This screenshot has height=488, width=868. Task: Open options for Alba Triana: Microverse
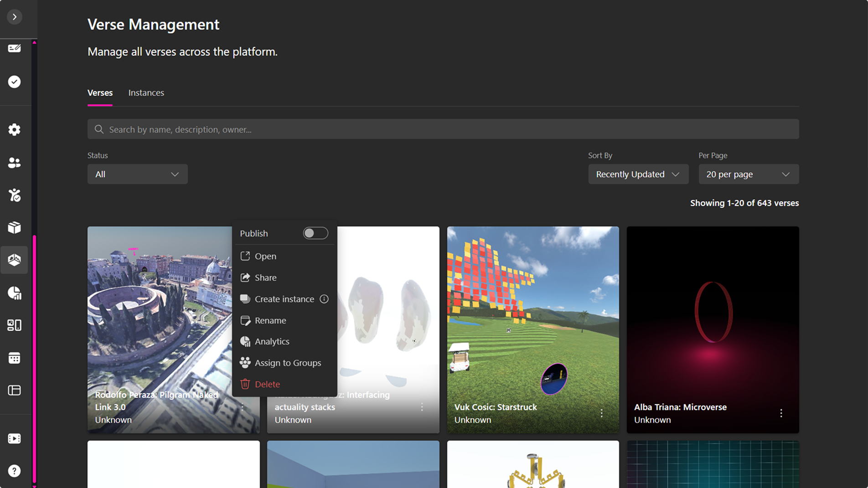click(x=781, y=413)
